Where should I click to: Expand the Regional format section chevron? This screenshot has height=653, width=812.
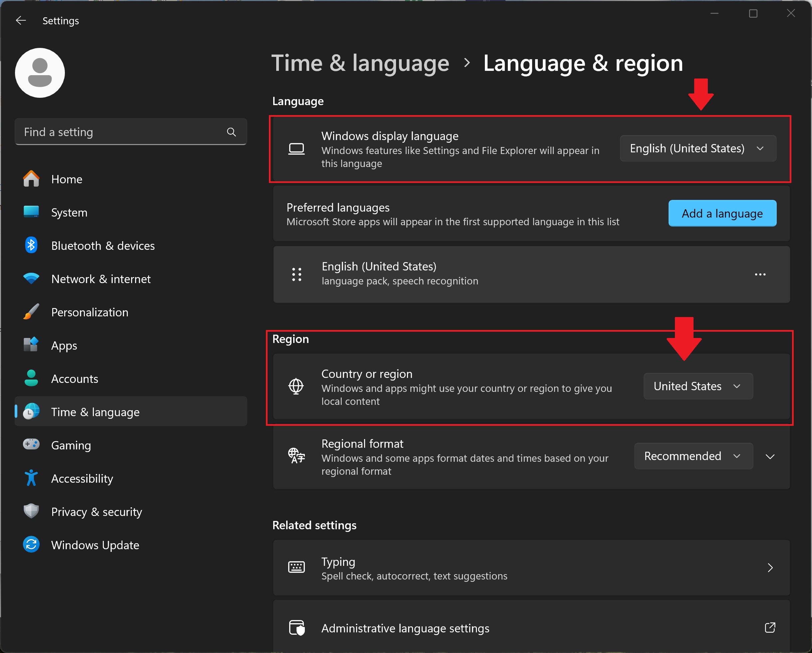pos(770,456)
